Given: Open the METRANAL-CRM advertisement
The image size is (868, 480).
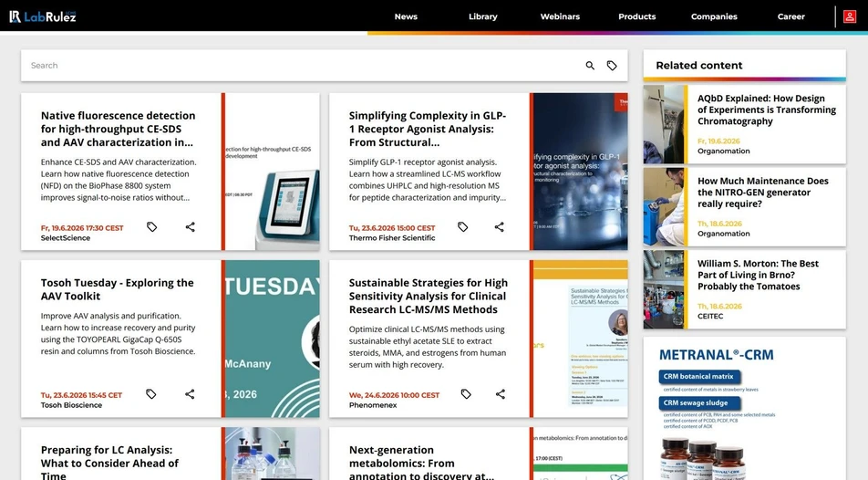Looking at the screenshot, I should pyautogui.click(x=745, y=409).
